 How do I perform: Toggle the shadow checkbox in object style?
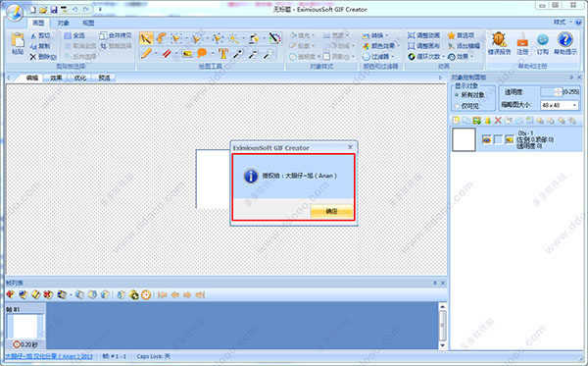click(326, 57)
